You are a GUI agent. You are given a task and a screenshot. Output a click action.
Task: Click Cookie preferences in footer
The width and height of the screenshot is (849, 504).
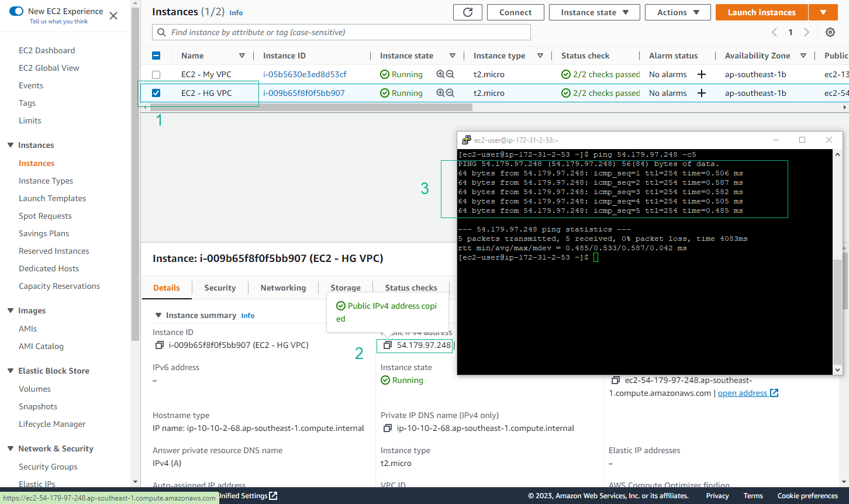coord(807,496)
